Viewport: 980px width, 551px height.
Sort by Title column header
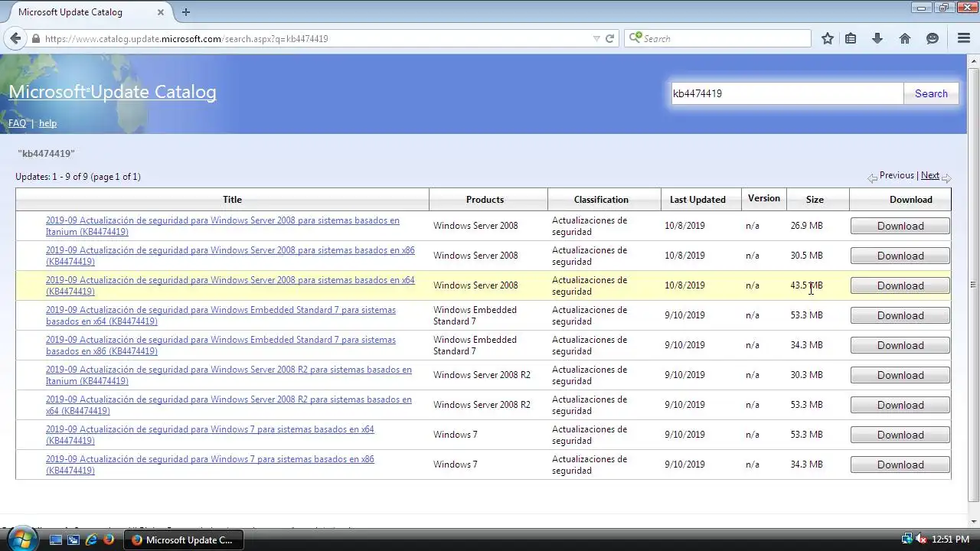[232, 200]
